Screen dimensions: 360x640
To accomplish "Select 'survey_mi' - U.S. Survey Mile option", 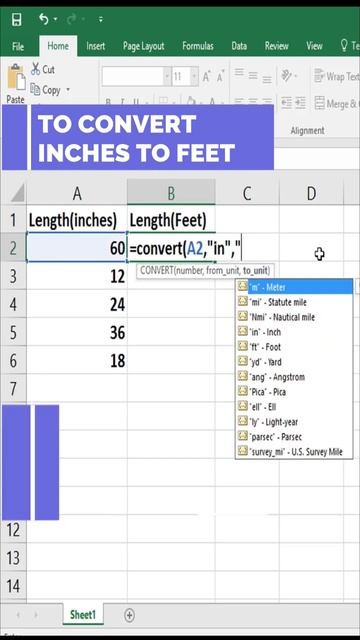I will 294,452.
